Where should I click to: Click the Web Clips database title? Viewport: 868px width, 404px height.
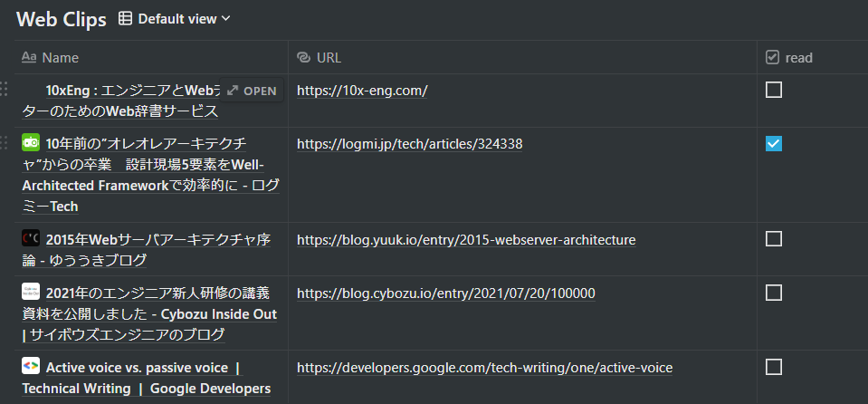point(62,19)
